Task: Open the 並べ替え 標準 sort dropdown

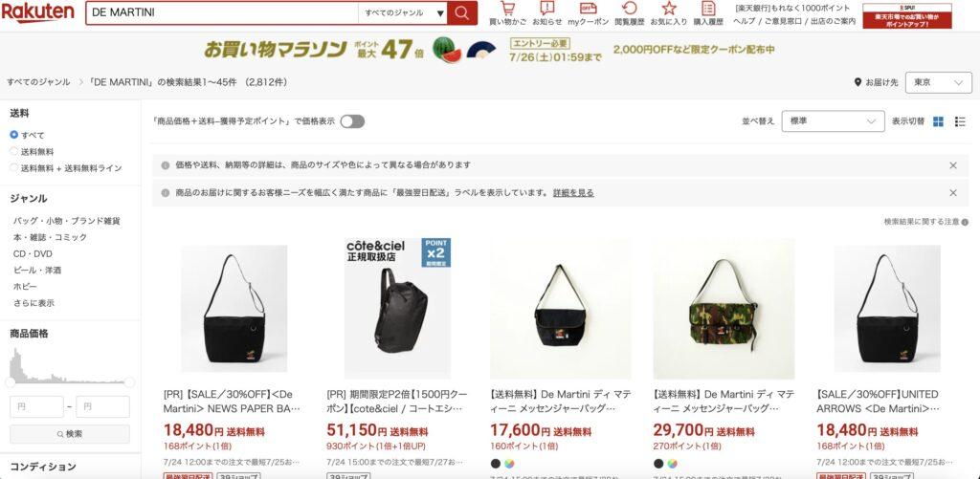Action: (x=833, y=121)
